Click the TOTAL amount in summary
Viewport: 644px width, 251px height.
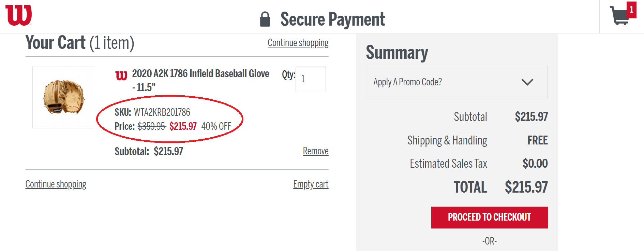coord(526,187)
